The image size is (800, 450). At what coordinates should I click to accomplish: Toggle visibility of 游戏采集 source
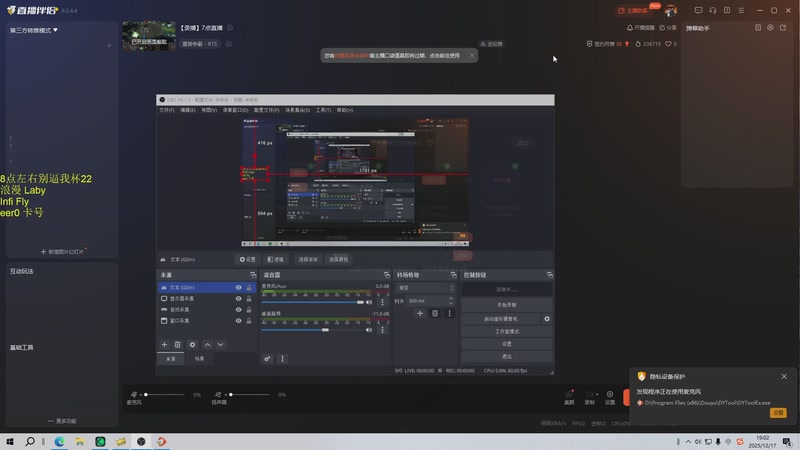coord(238,310)
